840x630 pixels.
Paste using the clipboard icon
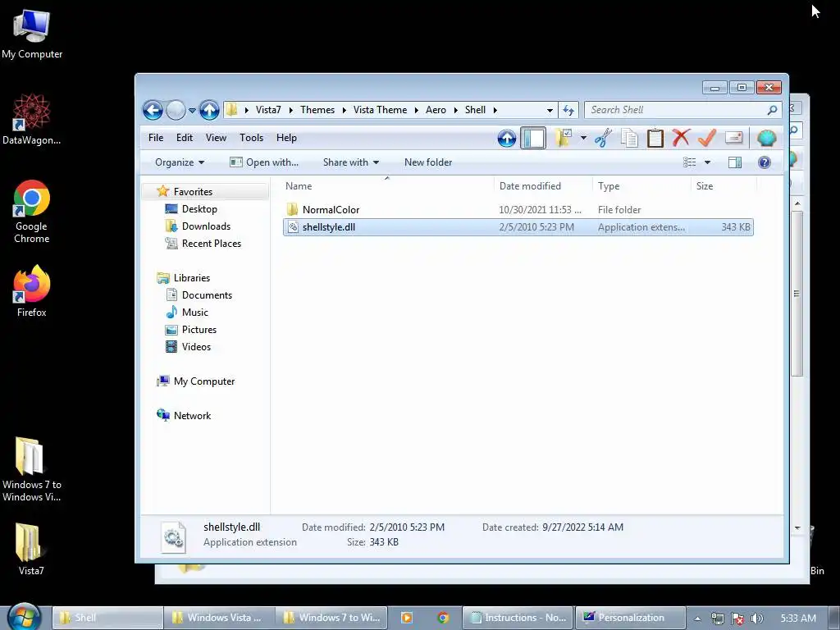655,138
